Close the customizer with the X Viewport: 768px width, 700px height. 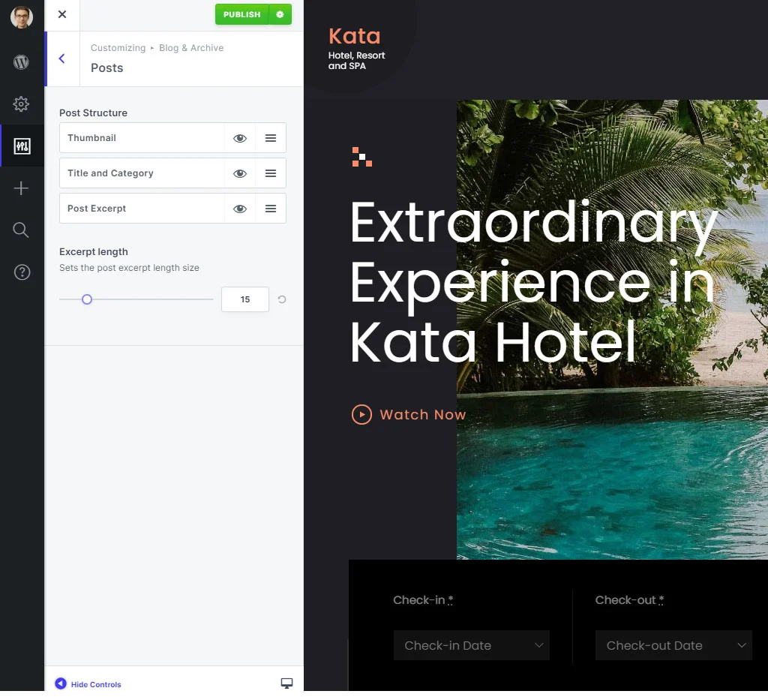[x=62, y=14]
